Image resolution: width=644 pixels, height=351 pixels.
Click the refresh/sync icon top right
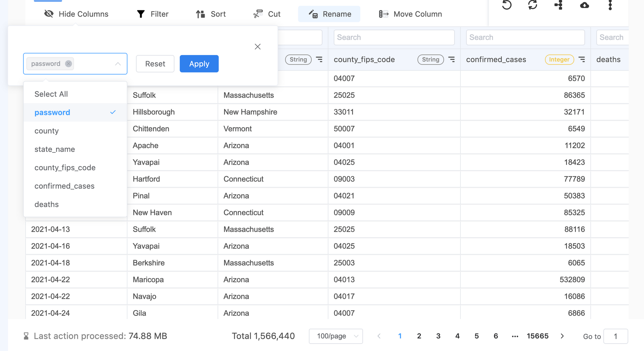click(532, 5)
